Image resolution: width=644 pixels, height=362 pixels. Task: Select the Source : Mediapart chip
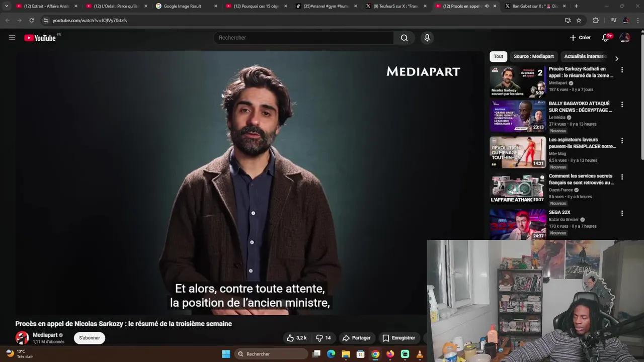click(533, 56)
